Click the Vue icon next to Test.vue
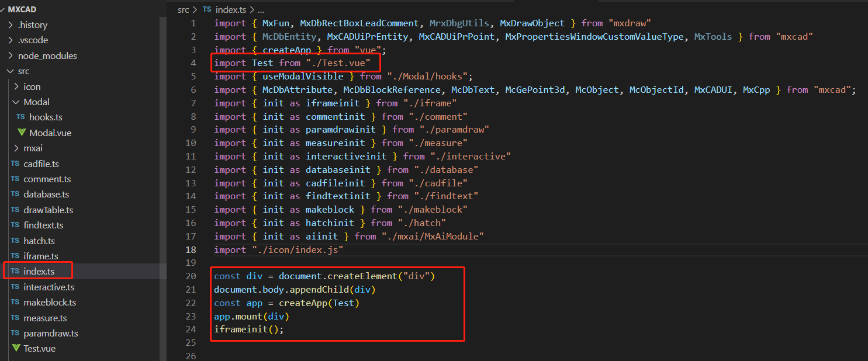This screenshot has height=361, width=868. [x=16, y=349]
